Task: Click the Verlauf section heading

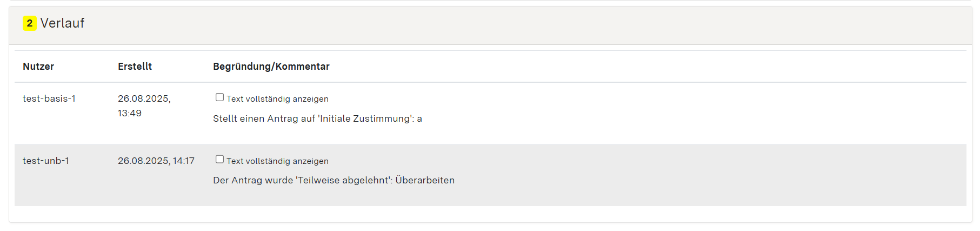Action: coord(62,23)
